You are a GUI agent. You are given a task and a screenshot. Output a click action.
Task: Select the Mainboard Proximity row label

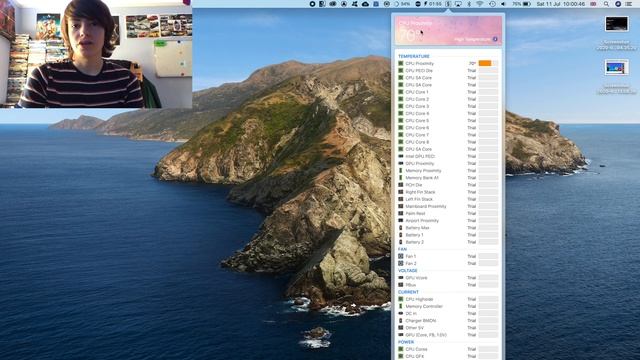(426, 206)
